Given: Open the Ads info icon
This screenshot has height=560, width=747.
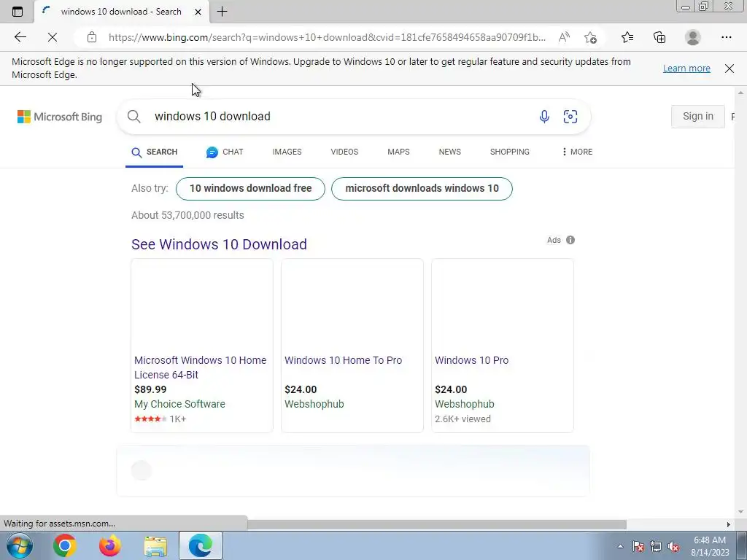Looking at the screenshot, I should coord(570,240).
